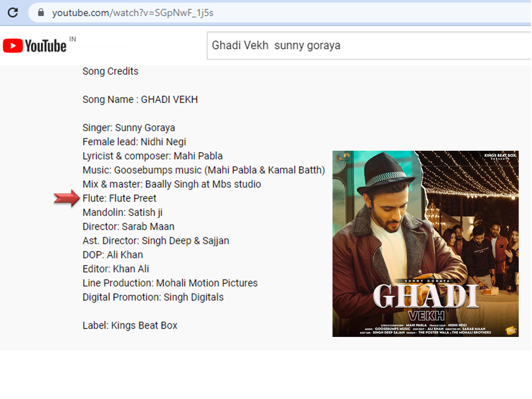Click the large GHADI title on the poster

point(425,296)
